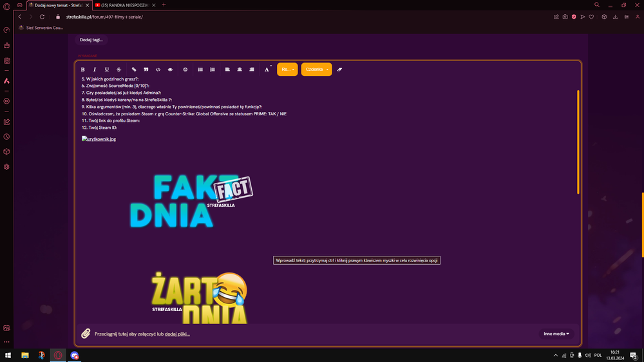Align text to the left

(x=227, y=70)
